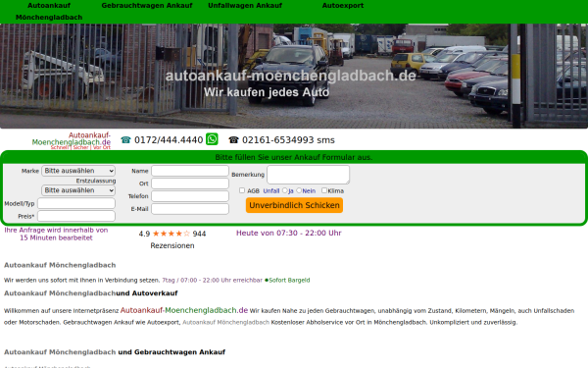Open the Unfall link label

271,190
